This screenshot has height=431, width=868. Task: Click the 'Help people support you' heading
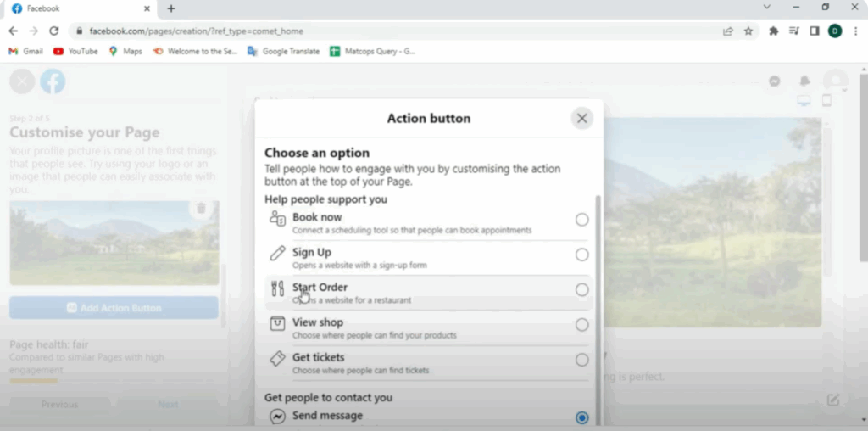326,199
